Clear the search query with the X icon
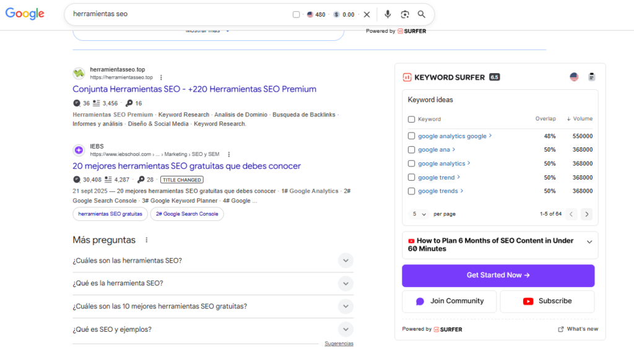Viewport: 634px width, 364px height. click(x=367, y=14)
